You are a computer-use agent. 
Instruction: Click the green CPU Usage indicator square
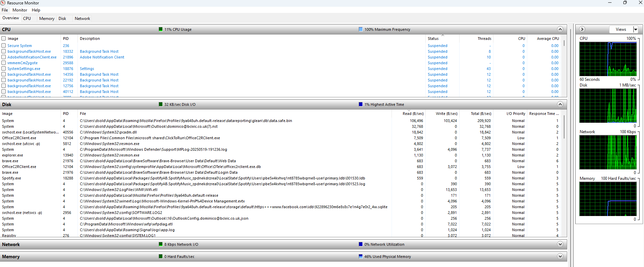[160, 29]
